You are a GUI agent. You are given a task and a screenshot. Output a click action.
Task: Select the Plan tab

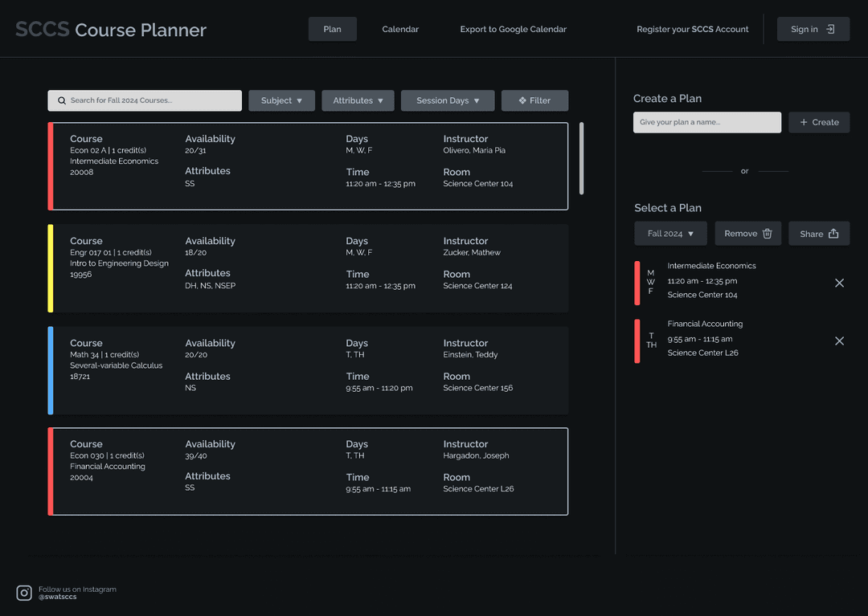coord(332,29)
